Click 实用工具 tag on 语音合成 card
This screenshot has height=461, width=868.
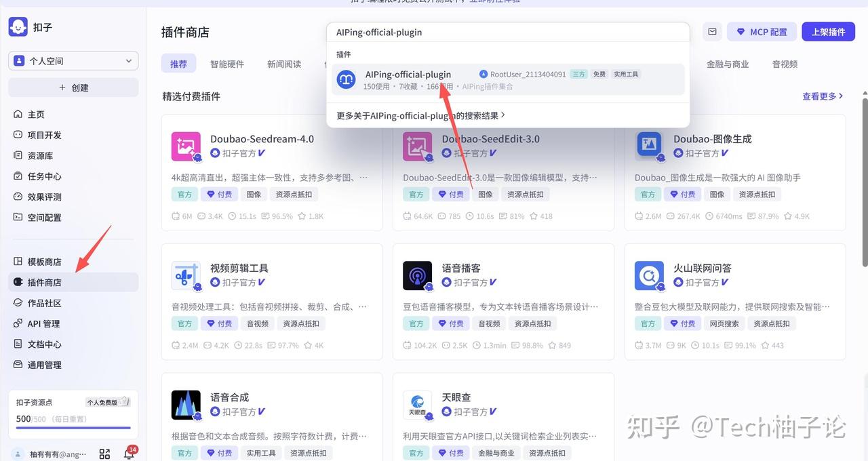click(x=260, y=453)
